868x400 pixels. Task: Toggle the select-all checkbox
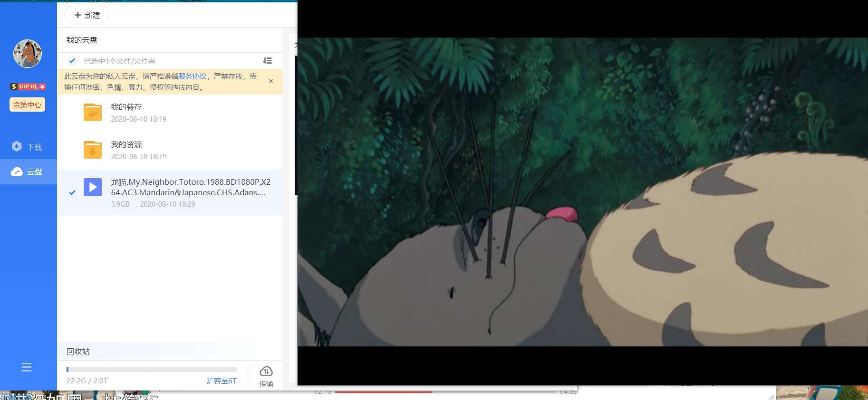(72, 61)
